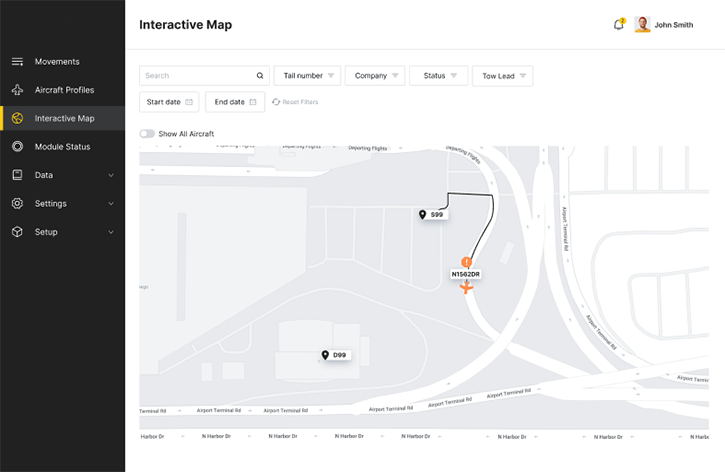Open the Status filter dropdown

click(438, 76)
